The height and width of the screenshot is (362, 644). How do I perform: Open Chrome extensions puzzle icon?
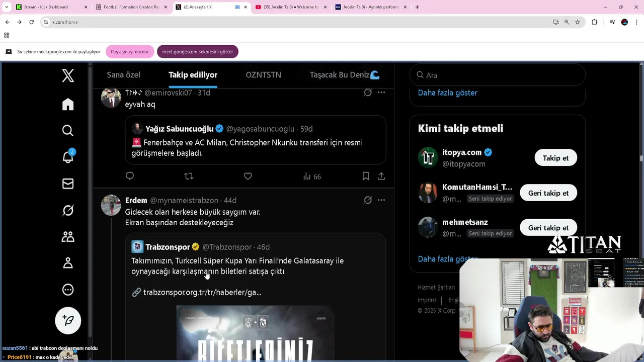click(x=595, y=22)
